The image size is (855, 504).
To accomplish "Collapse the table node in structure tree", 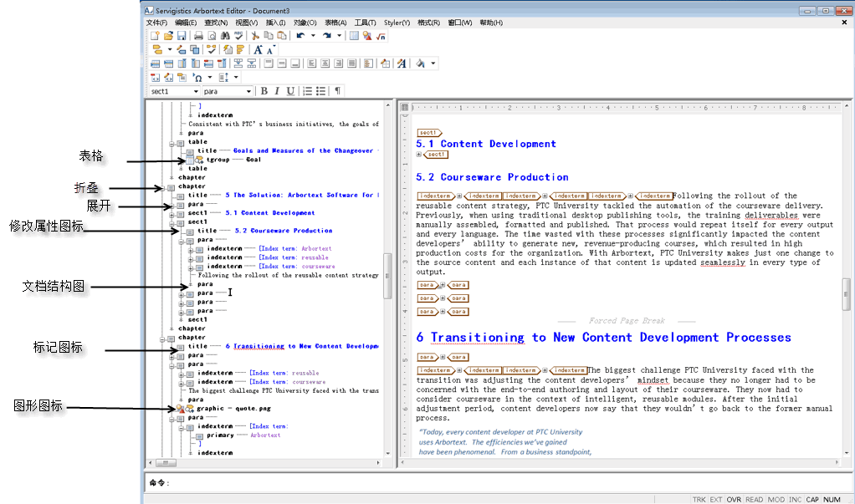I will (172, 143).
